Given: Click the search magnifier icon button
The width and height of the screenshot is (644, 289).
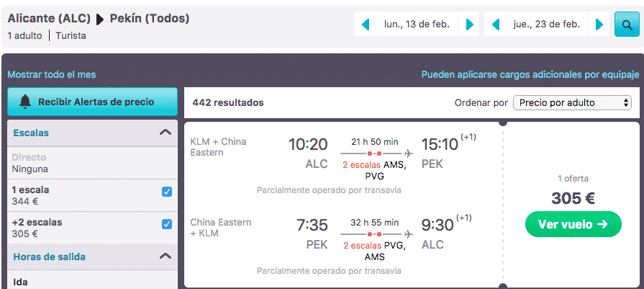Looking at the screenshot, I should tap(627, 25).
